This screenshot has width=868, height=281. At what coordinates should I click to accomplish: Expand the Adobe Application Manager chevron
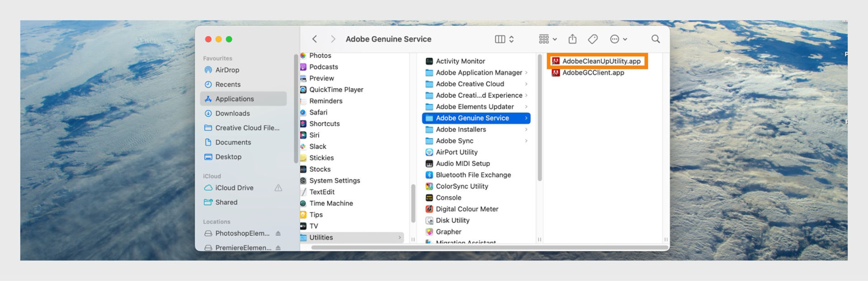[x=526, y=72]
